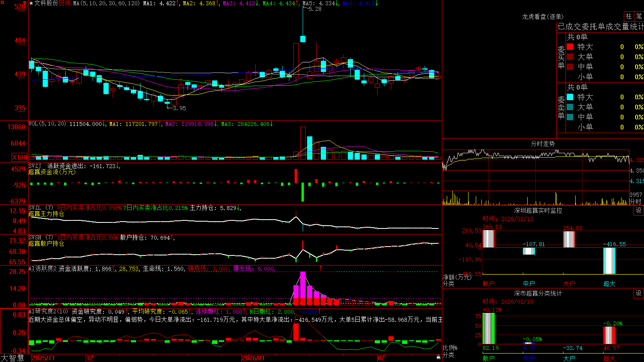Click the 已成交委托单成交量统计 header

pos(601,27)
